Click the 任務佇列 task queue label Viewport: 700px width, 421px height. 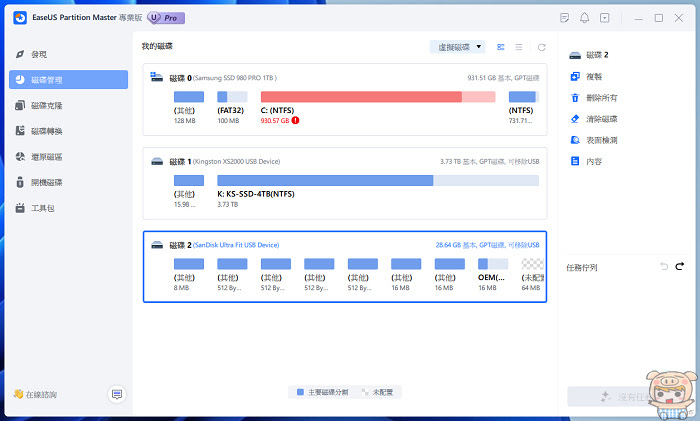[582, 267]
